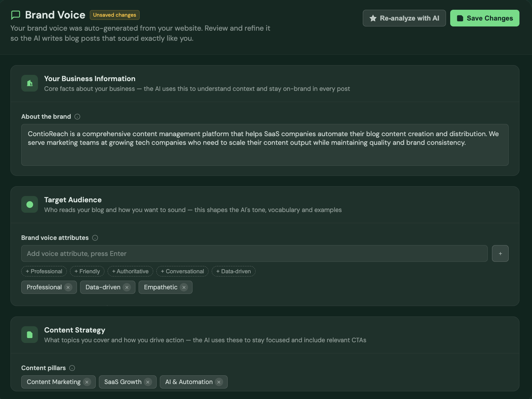Click Save Changes button
The height and width of the screenshot is (399, 532).
pyautogui.click(x=484, y=18)
